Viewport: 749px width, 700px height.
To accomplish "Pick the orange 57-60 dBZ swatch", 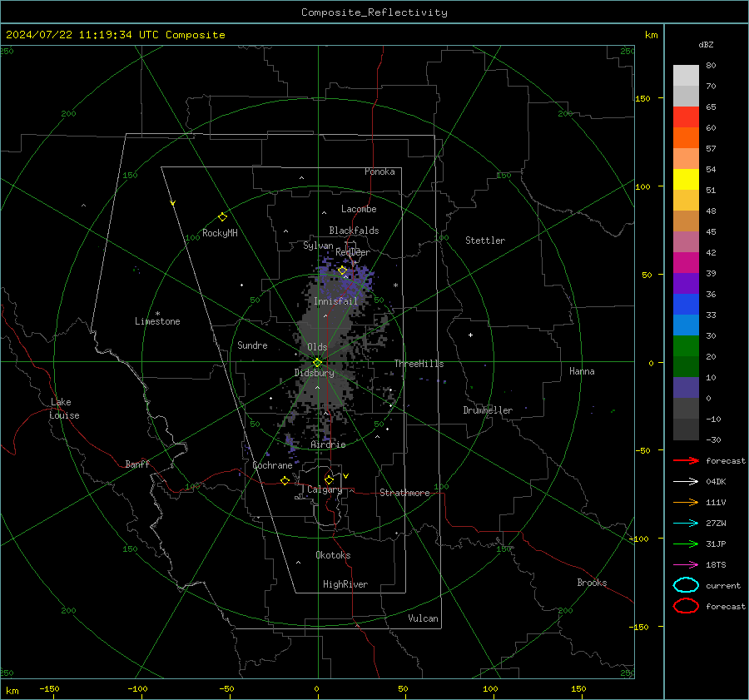I will coord(686,137).
